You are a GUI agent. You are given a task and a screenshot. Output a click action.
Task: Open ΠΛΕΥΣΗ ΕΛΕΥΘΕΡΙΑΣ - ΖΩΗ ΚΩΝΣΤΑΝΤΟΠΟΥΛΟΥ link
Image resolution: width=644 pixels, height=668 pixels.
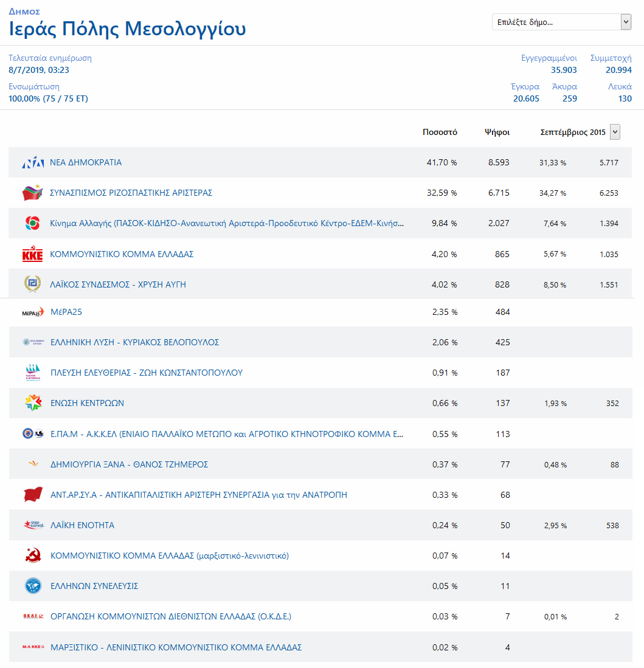(147, 373)
